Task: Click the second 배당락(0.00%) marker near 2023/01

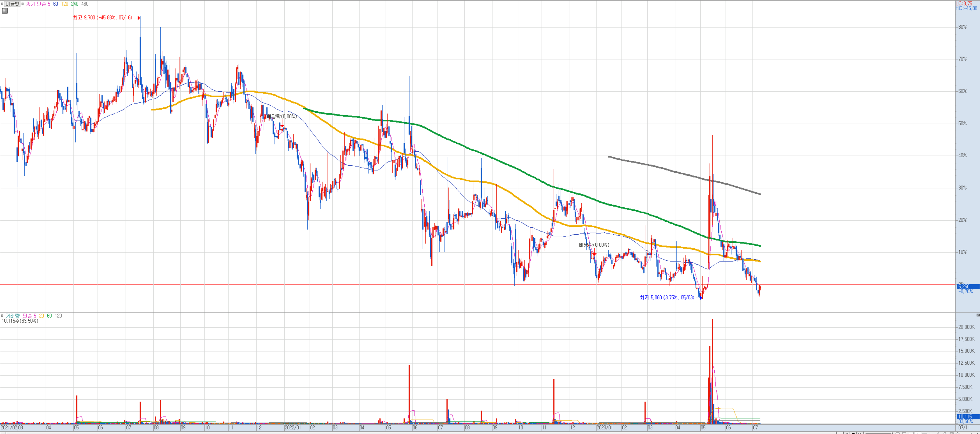Action: (x=594, y=254)
